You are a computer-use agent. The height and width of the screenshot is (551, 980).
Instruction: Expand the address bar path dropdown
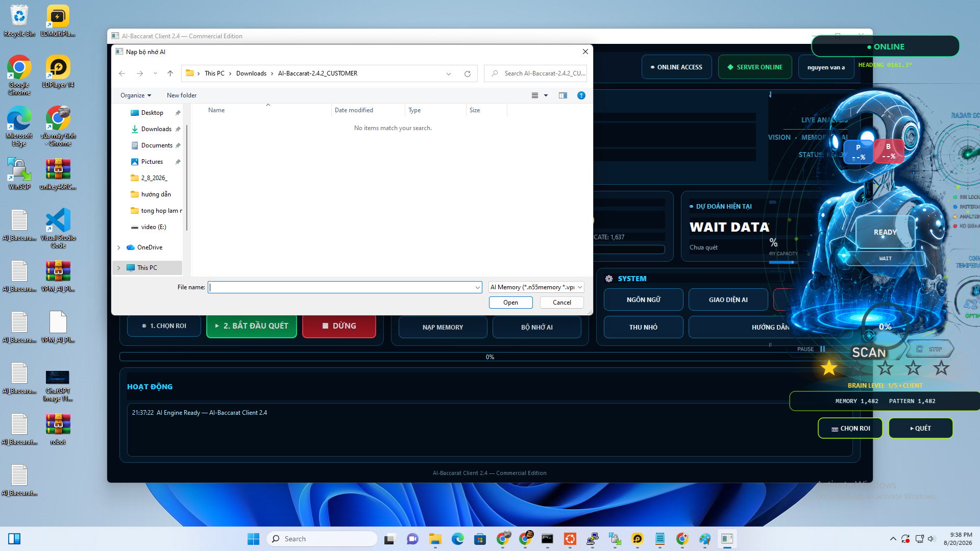449,73
